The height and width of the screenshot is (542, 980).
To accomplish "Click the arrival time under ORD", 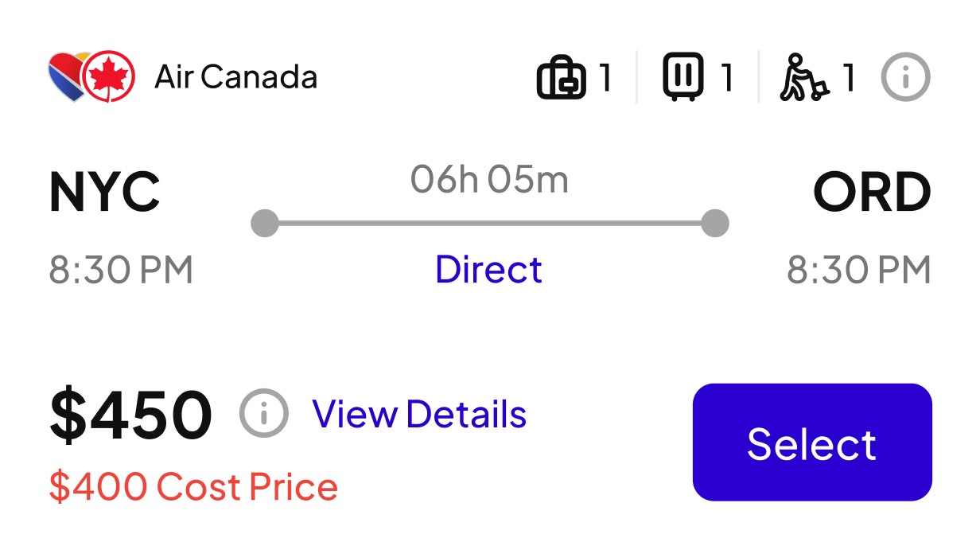I will [859, 271].
